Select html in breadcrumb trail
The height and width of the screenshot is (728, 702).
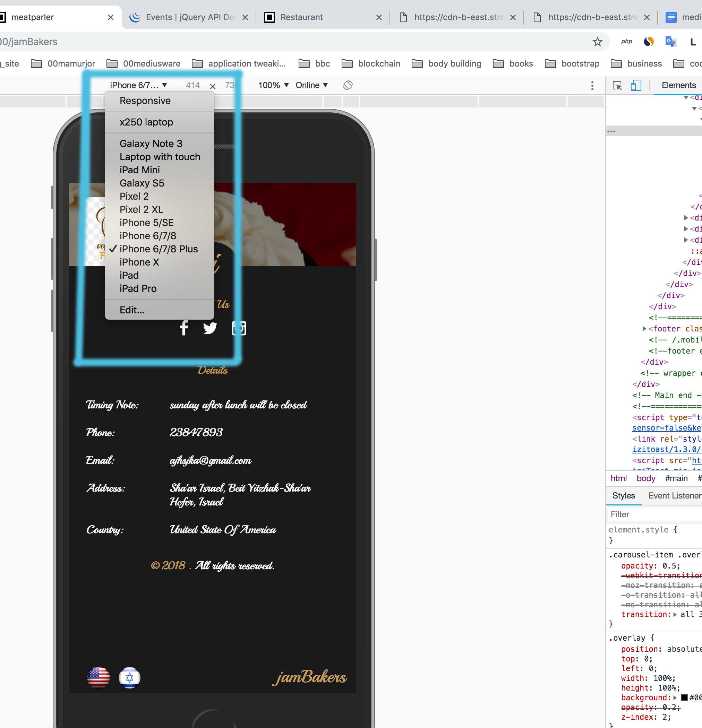[618, 478]
